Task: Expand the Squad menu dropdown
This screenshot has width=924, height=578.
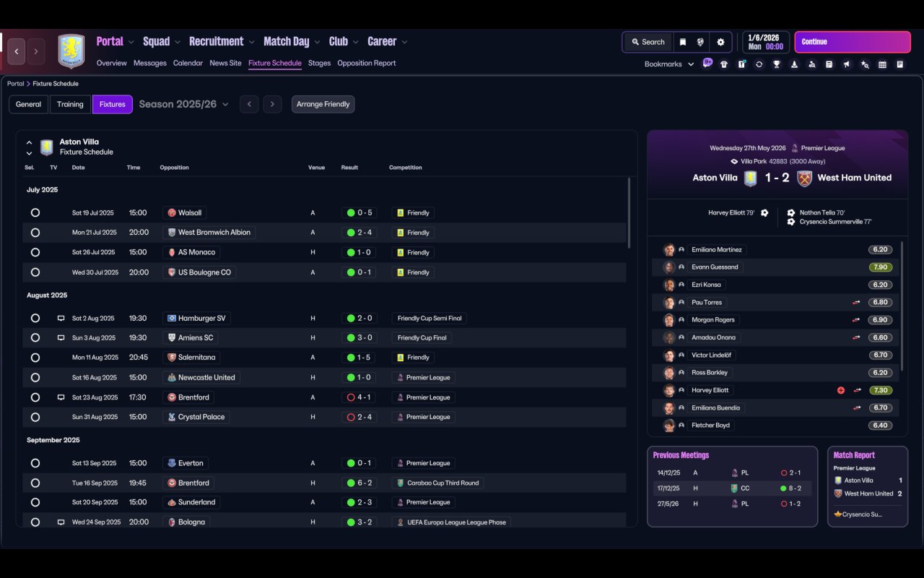Action: pyautogui.click(x=178, y=42)
